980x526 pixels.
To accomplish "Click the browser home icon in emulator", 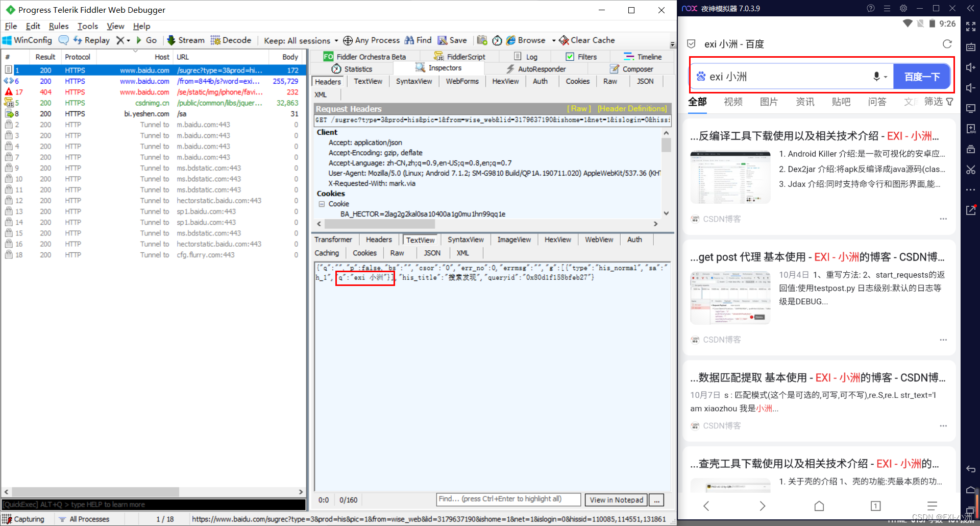I will click(x=819, y=506).
